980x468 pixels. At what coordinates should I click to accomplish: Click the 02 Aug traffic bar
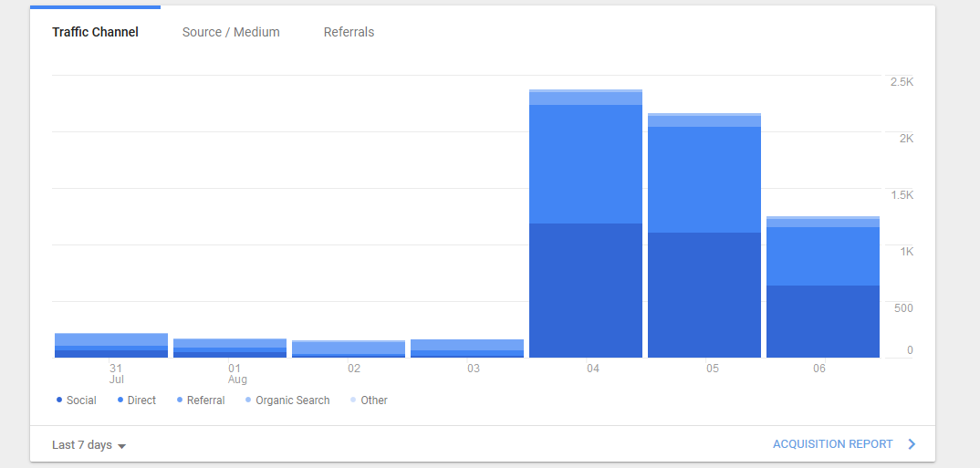[349, 349]
